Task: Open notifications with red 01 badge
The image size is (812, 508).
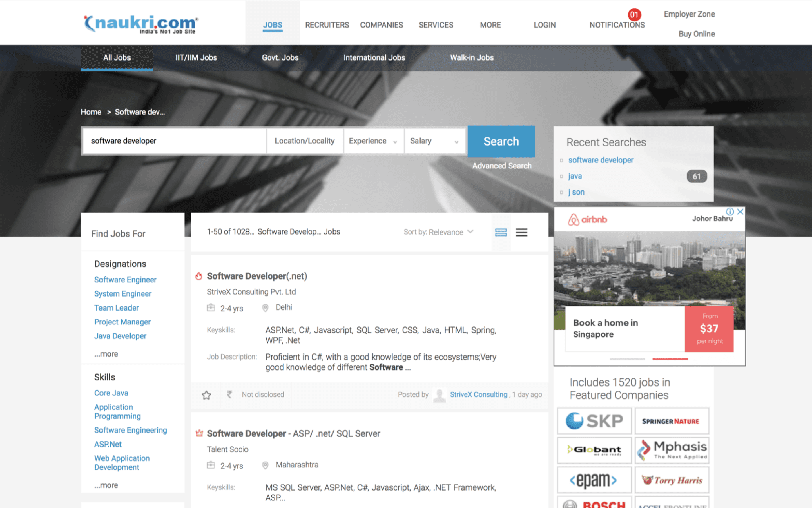Action: 617,25
